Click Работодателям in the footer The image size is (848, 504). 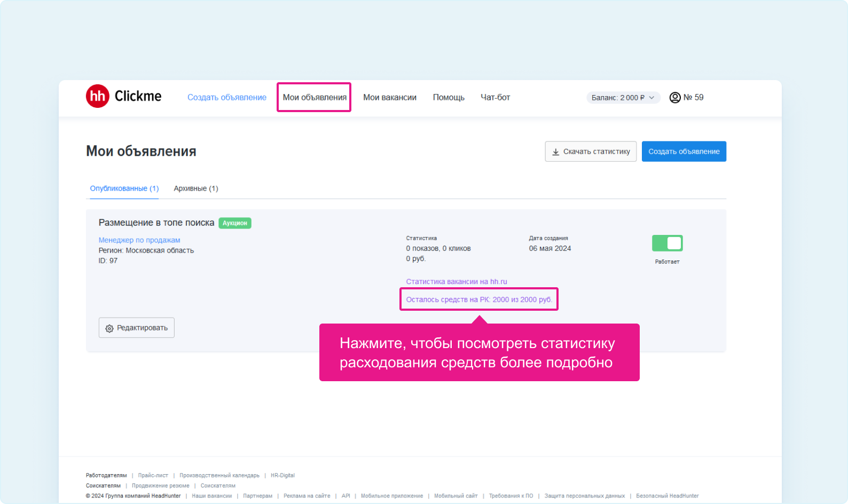(x=106, y=475)
